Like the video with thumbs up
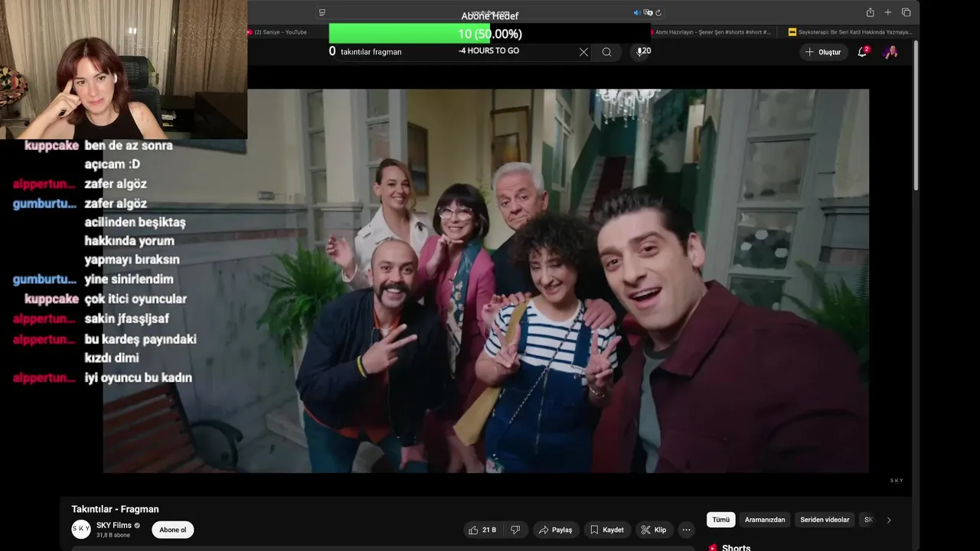 click(x=482, y=530)
